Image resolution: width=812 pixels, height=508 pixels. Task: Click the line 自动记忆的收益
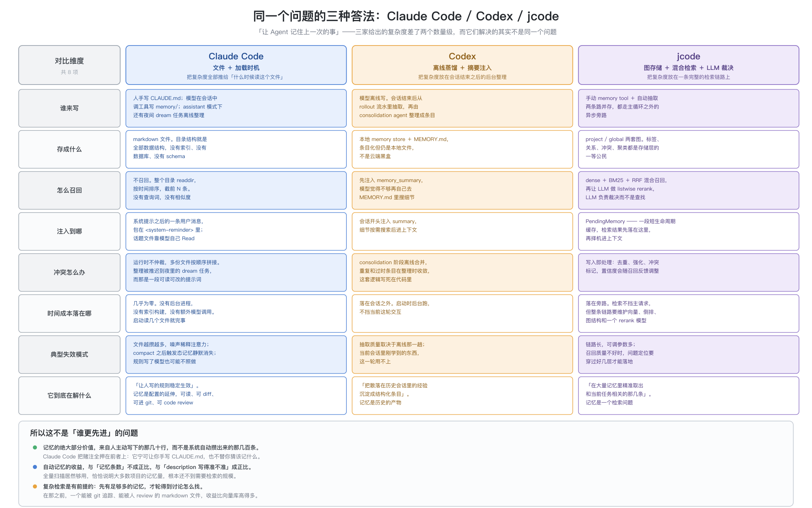coord(149,467)
